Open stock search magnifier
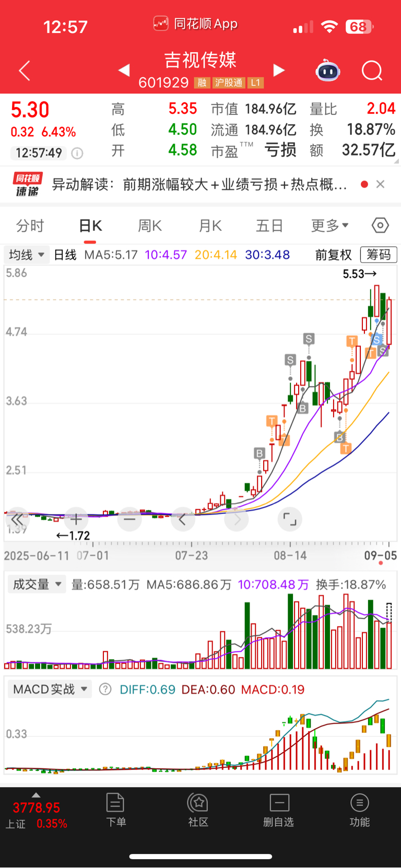401x868 pixels. pyautogui.click(x=372, y=70)
